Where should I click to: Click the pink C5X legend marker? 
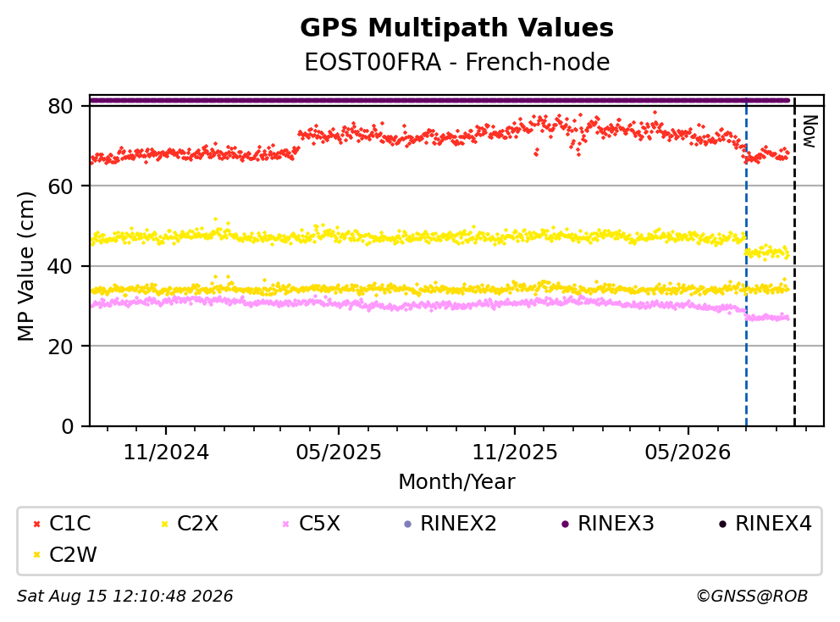coord(286,524)
